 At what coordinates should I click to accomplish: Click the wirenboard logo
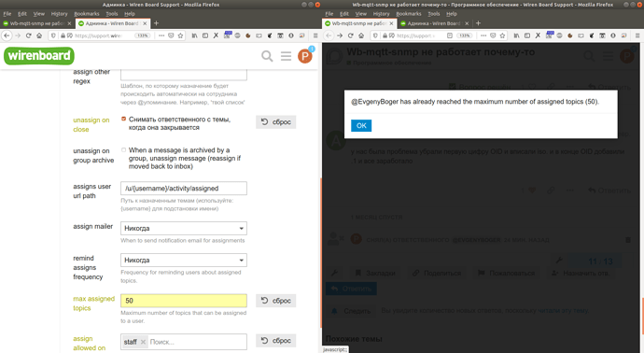pyautogui.click(x=39, y=56)
